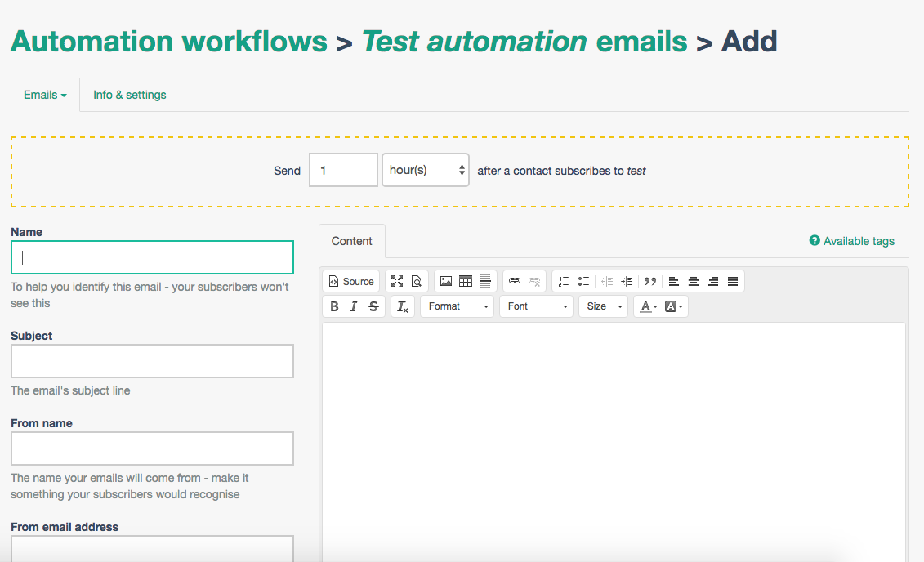Toggle italic formatting

[x=354, y=306]
